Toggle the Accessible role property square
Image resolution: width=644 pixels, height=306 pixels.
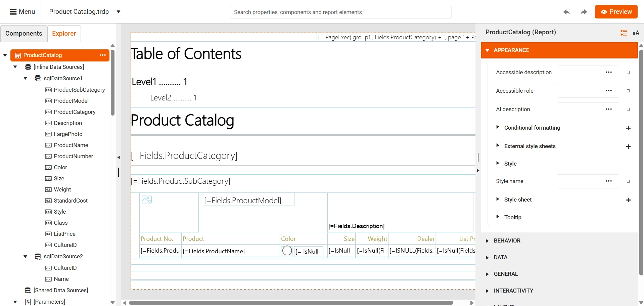pyautogui.click(x=628, y=91)
